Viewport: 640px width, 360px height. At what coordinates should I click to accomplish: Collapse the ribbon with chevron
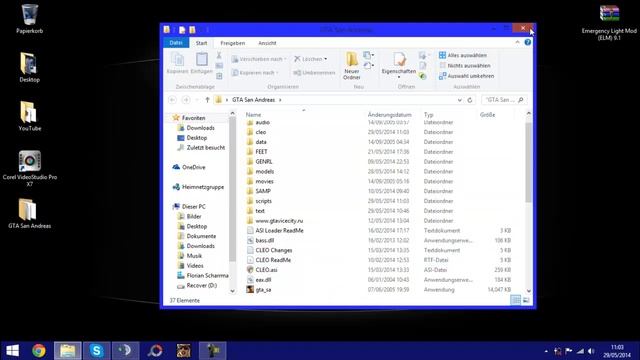(x=518, y=42)
